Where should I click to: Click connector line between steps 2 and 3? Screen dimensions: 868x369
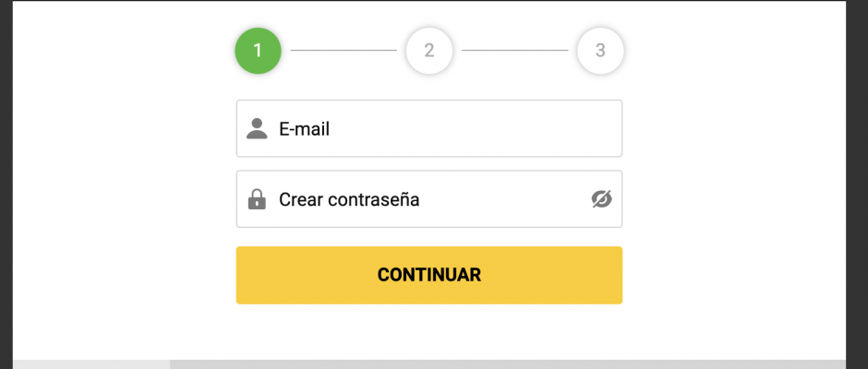515,51
